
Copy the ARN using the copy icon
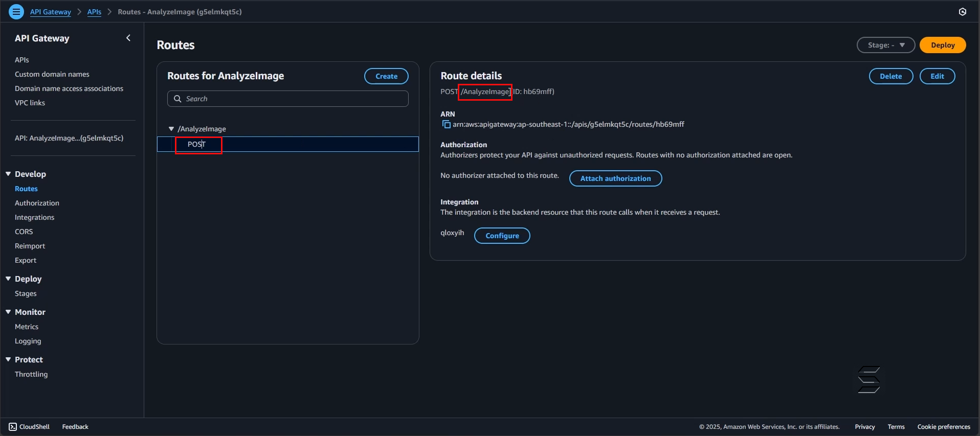point(446,124)
